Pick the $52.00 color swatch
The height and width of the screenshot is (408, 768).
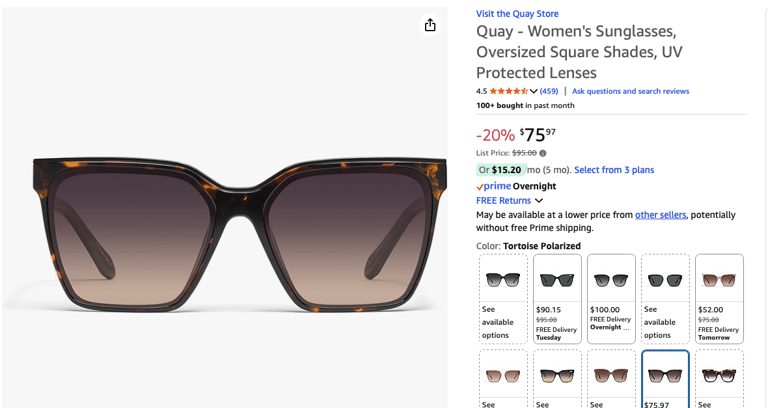point(719,298)
